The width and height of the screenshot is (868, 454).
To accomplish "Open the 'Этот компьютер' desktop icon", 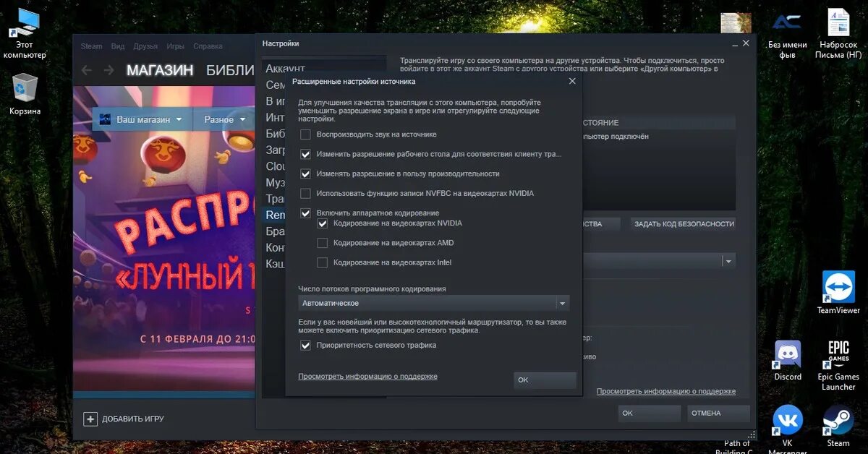I will click(x=24, y=33).
